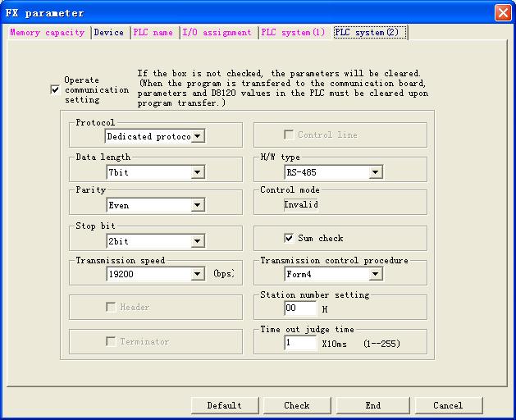
Task: Close the FX parameter dialog
Action: coord(502,12)
